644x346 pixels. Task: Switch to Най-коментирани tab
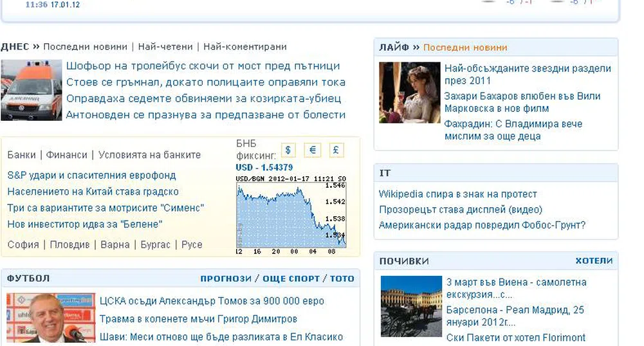244,47
